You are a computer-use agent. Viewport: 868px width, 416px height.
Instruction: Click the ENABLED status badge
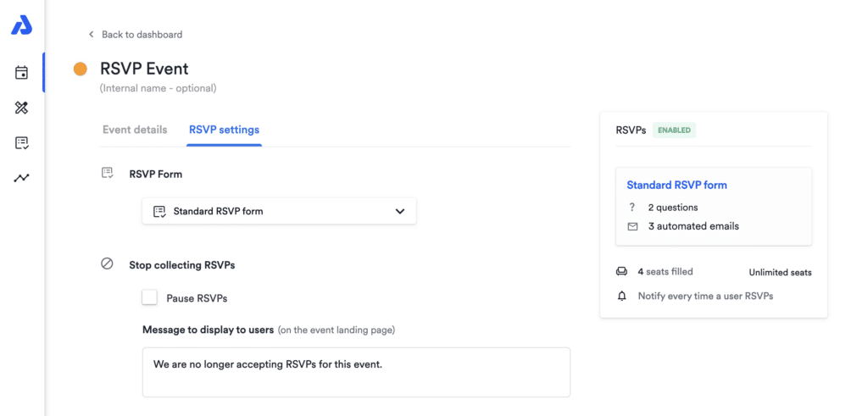674,130
